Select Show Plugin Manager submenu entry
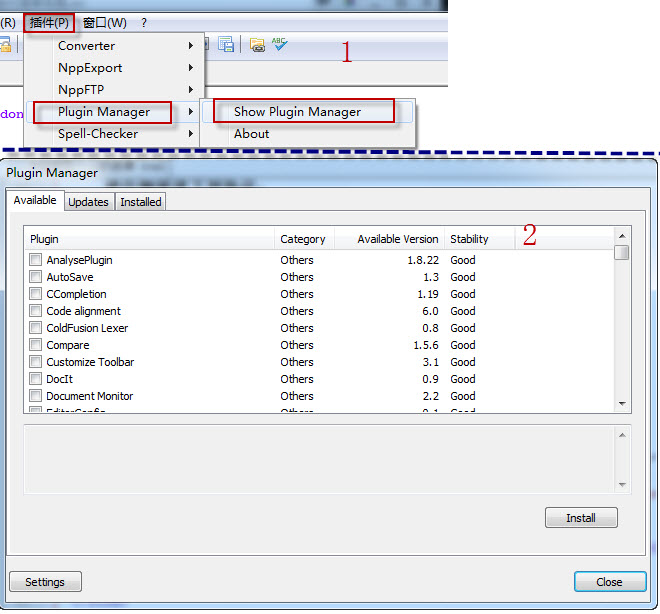Viewport: 660px width, 614px height. click(x=297, y=112)
